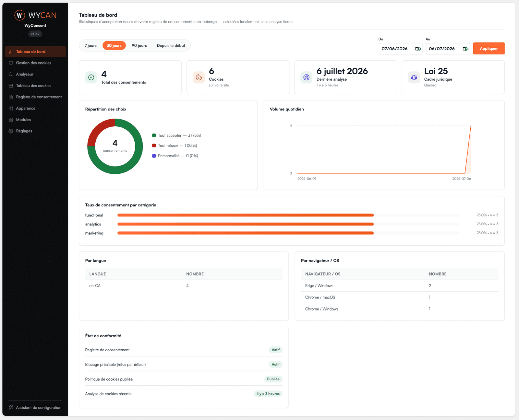Go to the Analyseur page
519x420 pixels.
pyautogui.click(x=35, y=74)
